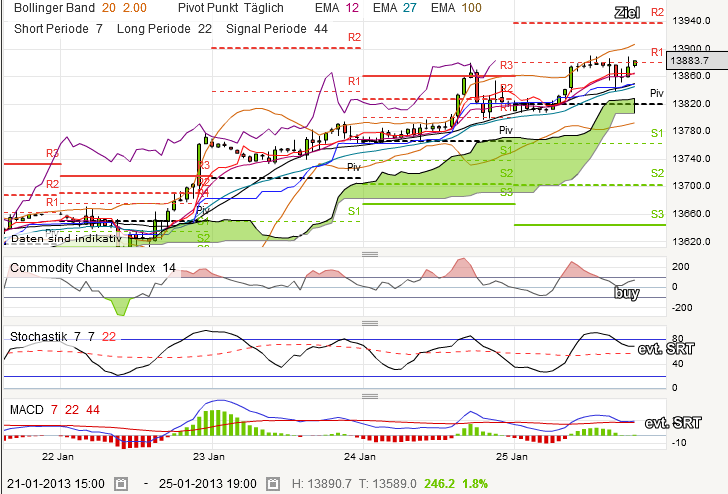Click the -10 value on MACD axis
The image size is (728, 494).
coord(679,442)
